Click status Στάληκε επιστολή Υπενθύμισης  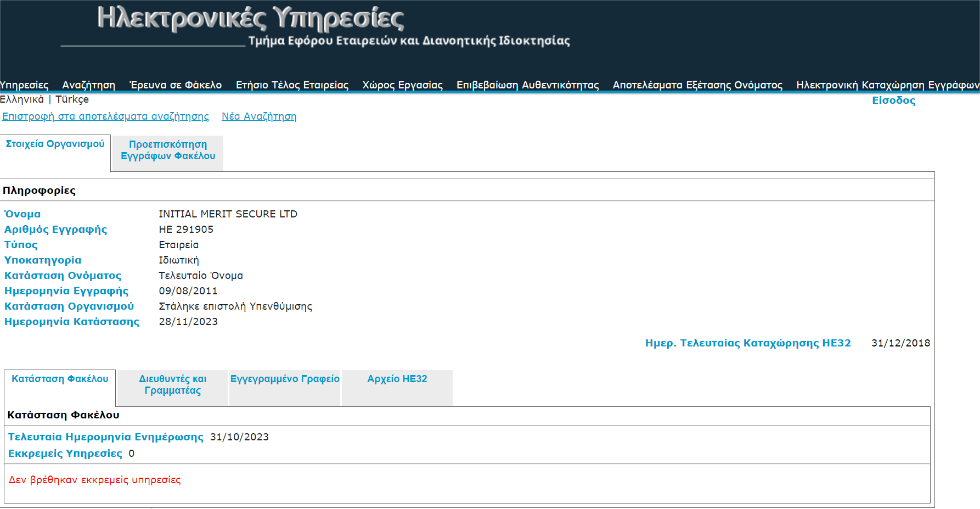235,306
